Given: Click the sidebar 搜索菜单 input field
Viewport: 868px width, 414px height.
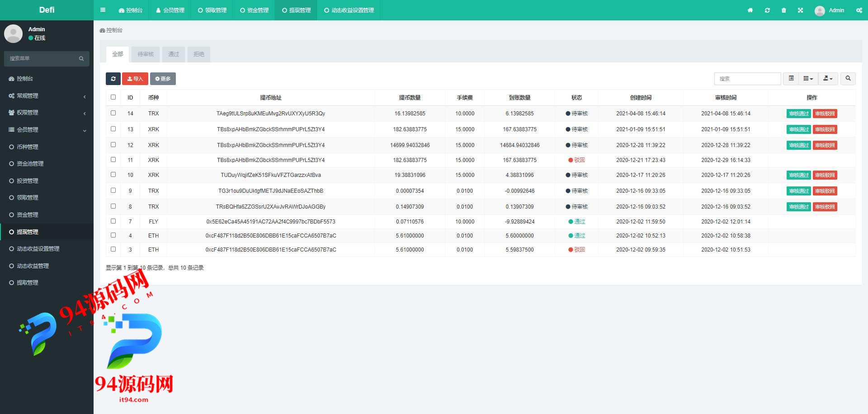Looking at the screenshot, I should pos(40,58).
